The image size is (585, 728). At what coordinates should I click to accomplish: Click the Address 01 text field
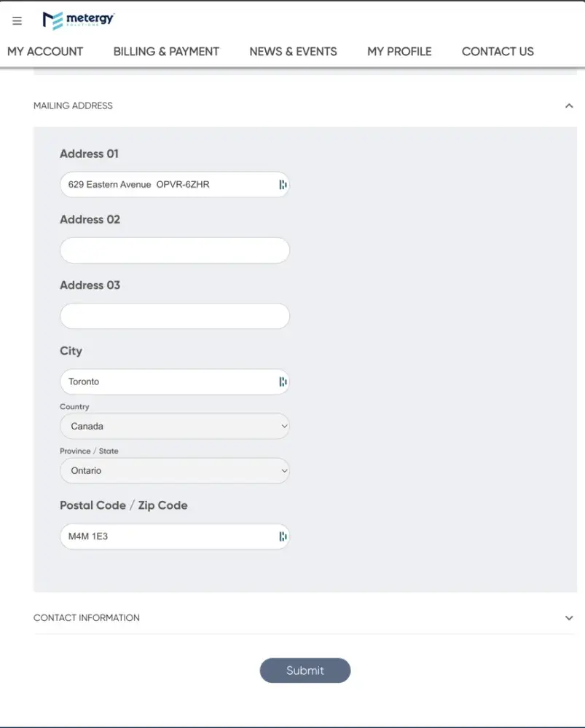tap(168, 185)
